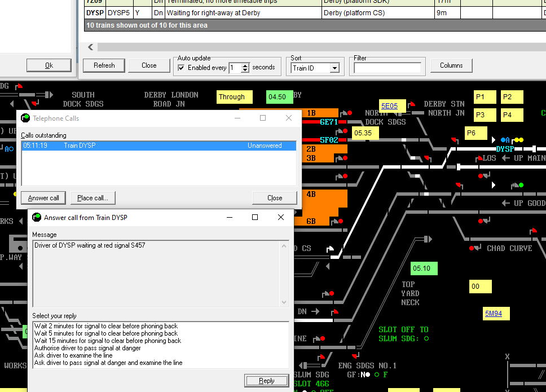Click the train list scrollbar left arrow
This screenshot has height=392, width=546.
91,47
